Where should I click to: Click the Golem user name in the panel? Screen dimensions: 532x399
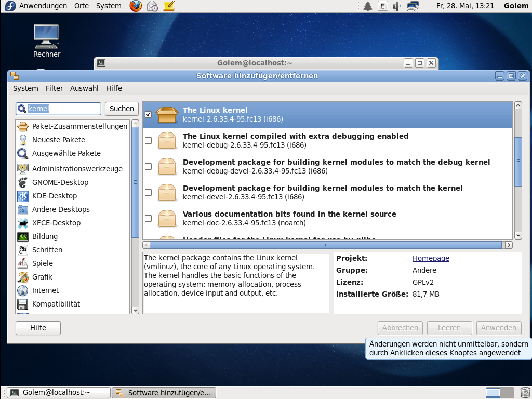pyautogui.click(x=516, y=6)
